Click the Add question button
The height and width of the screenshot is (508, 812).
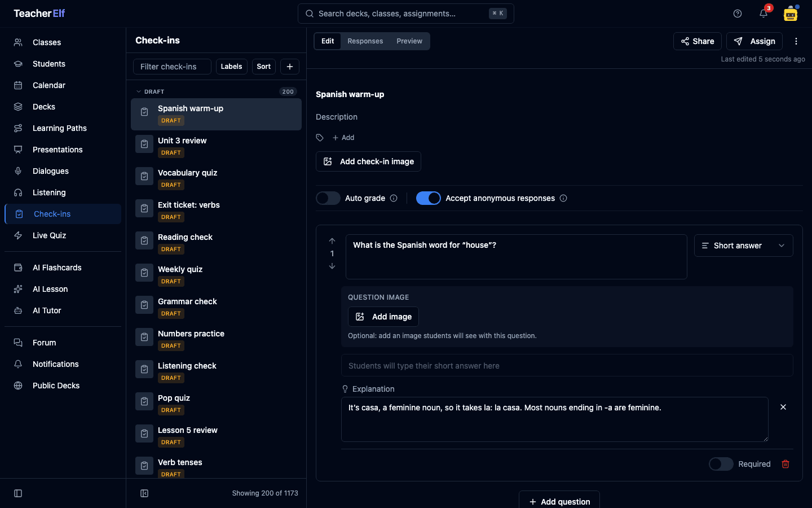(559, 501)
